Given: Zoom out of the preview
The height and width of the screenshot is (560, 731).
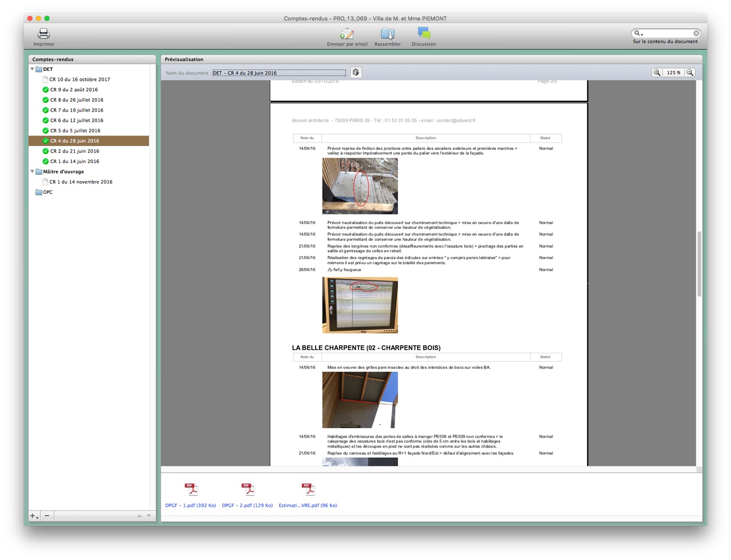Looking at the screenshot, I should [x=690, y=72].
